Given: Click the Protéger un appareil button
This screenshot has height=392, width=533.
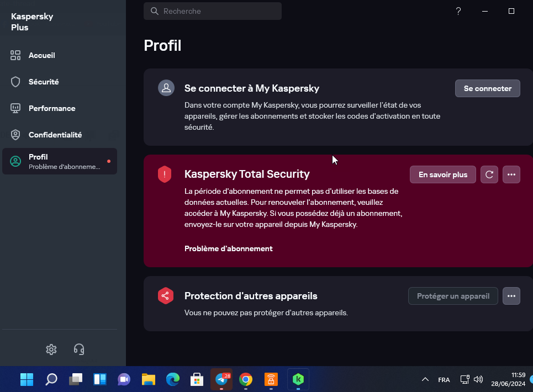Looking at the screenshot, I should pos(453,296).
